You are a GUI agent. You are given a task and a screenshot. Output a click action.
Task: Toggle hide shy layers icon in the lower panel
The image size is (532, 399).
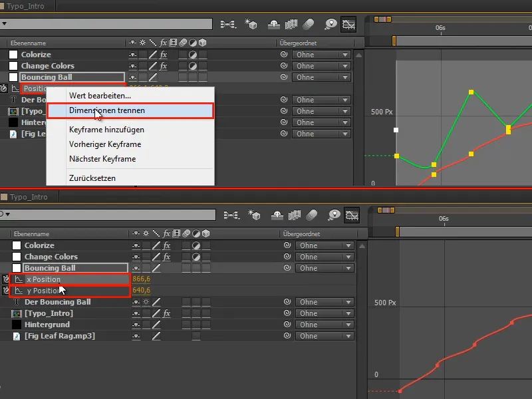[x=277, y=215]
